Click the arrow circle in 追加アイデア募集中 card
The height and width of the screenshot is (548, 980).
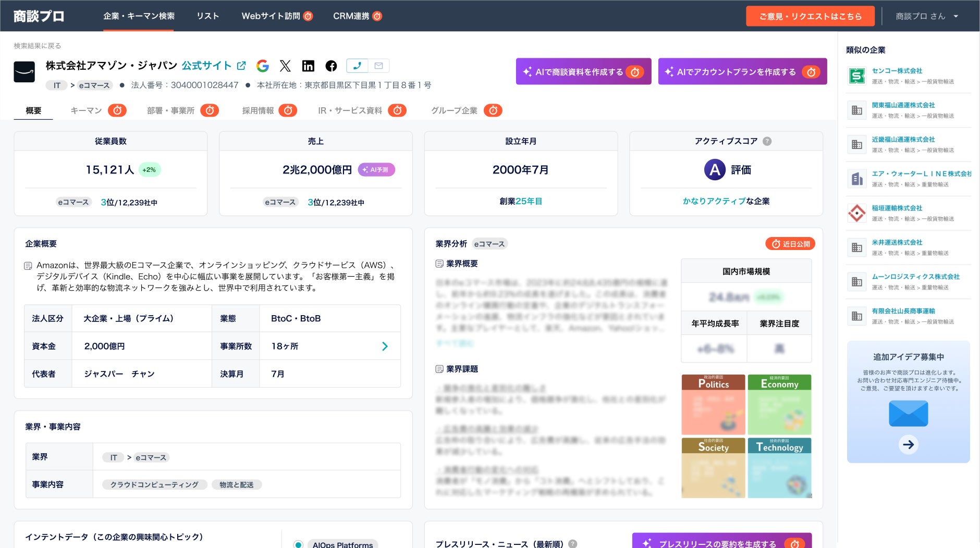coord(909,444)
